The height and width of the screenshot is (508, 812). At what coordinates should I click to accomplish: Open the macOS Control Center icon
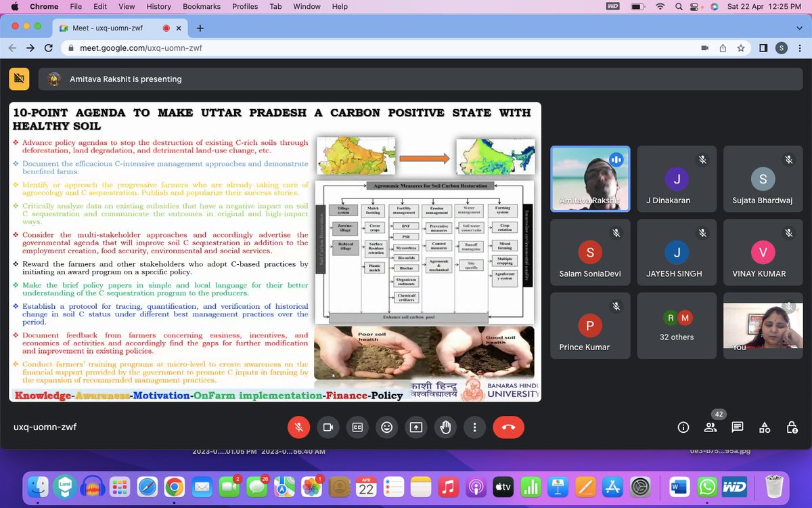[x=694, y=7]
